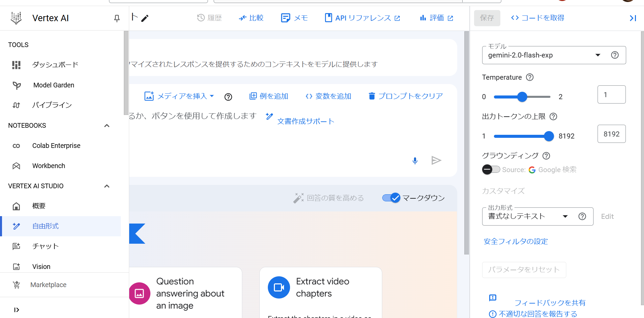The width and height of the screenshot is (644, 318).
Task: Open 安全フィルタの設定
Action: 515,241
